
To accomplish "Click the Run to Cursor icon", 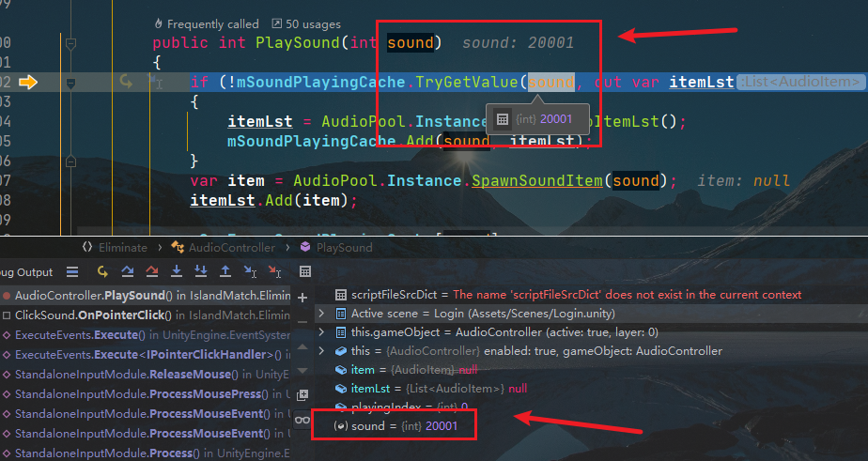I will click(x=250, y=271).
